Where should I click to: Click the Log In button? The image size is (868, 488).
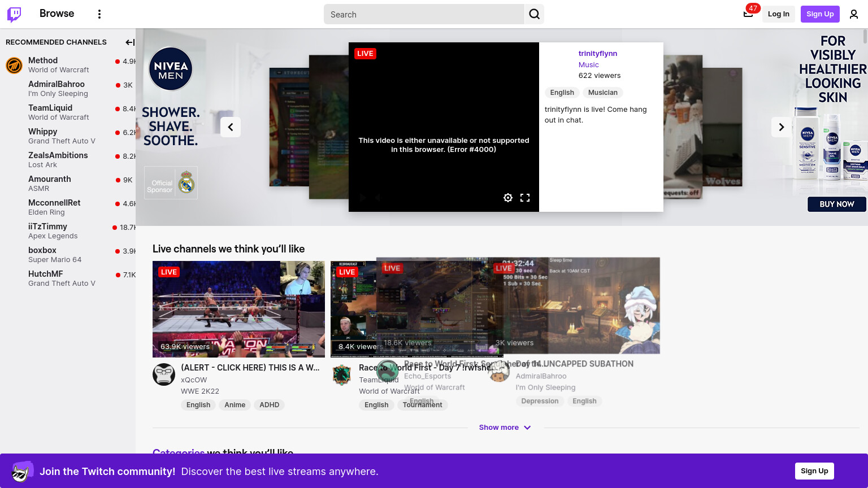(x=779, y=14)
